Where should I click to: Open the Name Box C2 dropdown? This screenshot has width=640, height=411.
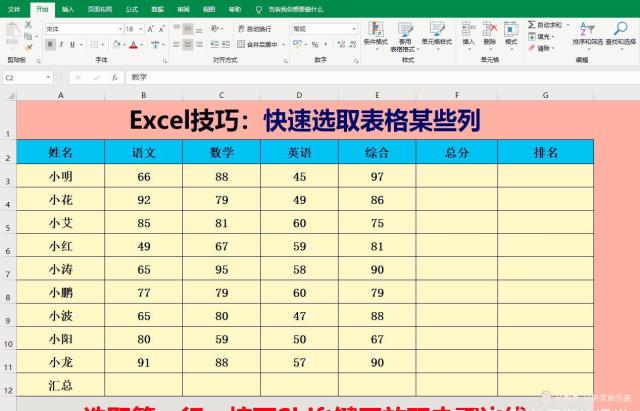coord(48,78)
